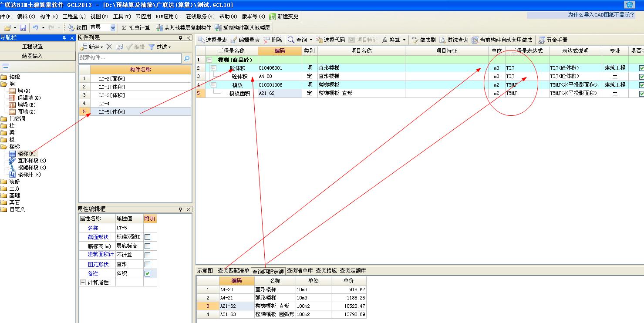Select A4-21 弧形楼梯 row
Image resolution: width=644 pixels, height=323 pixels.
(x=282, y=298)
